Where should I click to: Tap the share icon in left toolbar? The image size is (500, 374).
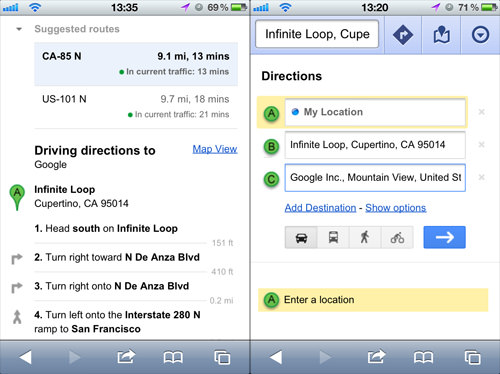click(x=126, y=357)
